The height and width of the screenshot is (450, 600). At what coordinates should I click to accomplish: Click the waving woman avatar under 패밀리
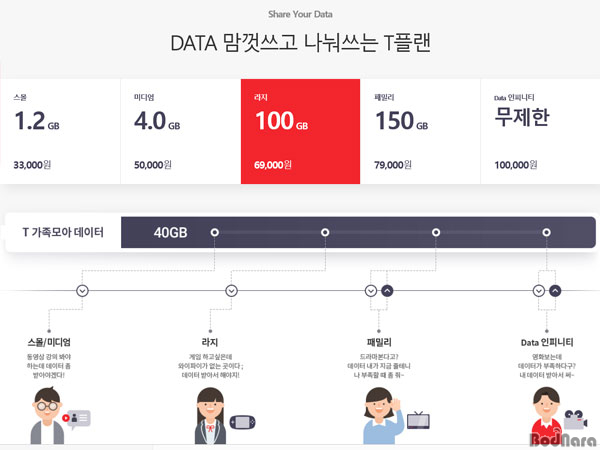click(x=382, y=416)
